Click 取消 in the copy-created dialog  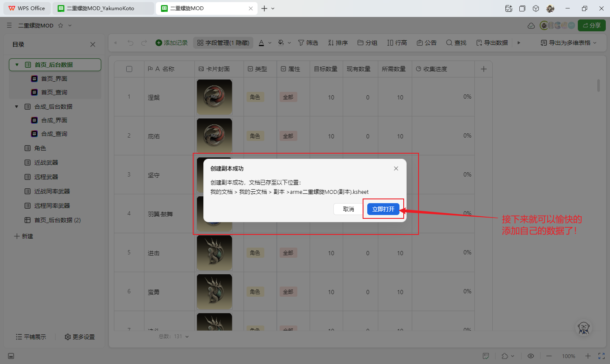click(x=348, y=209)
